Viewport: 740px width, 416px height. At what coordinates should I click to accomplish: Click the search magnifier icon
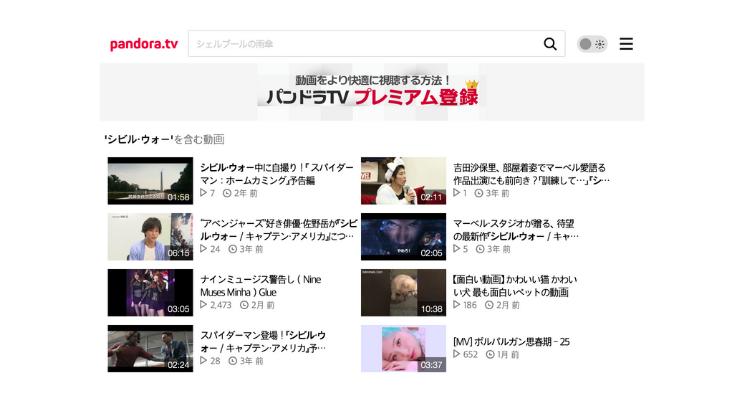pos(550,44)
